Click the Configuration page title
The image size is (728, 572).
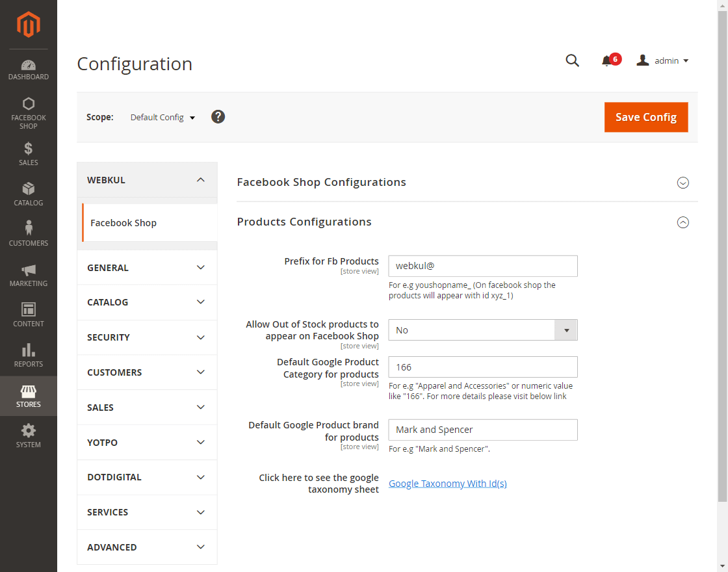click(x=135, y=64)
